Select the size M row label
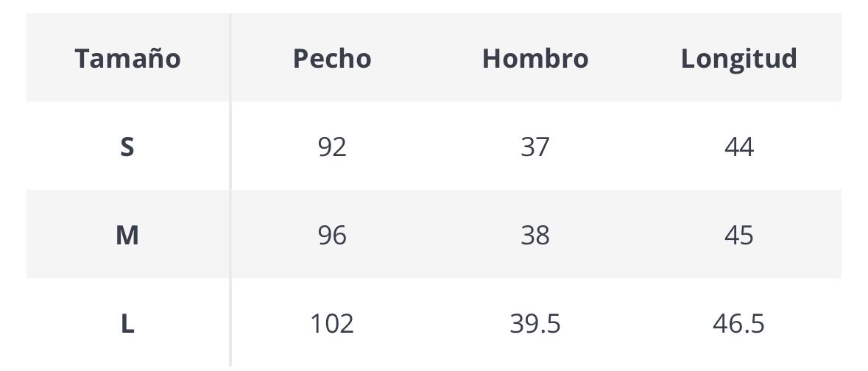Screen dimensions: 868x371 click(127, 236)
